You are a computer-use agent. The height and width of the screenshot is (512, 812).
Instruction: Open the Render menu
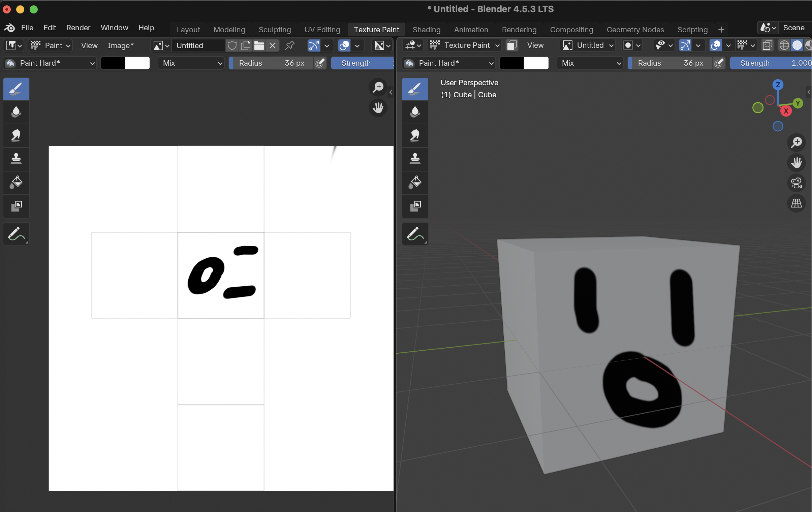[x=78, y=28]
